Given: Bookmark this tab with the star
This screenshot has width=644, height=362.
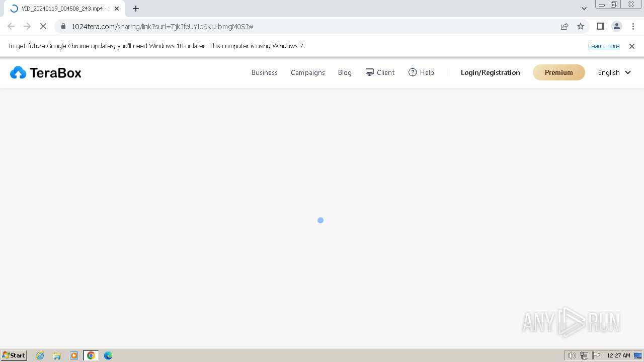Looking at the screenshot, I should click(581, 26).
